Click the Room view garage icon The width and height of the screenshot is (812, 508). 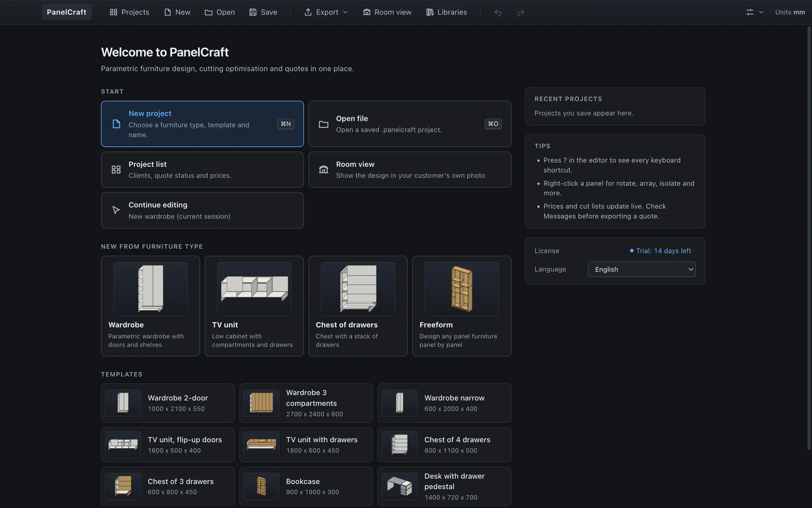(x=324, y=169)
